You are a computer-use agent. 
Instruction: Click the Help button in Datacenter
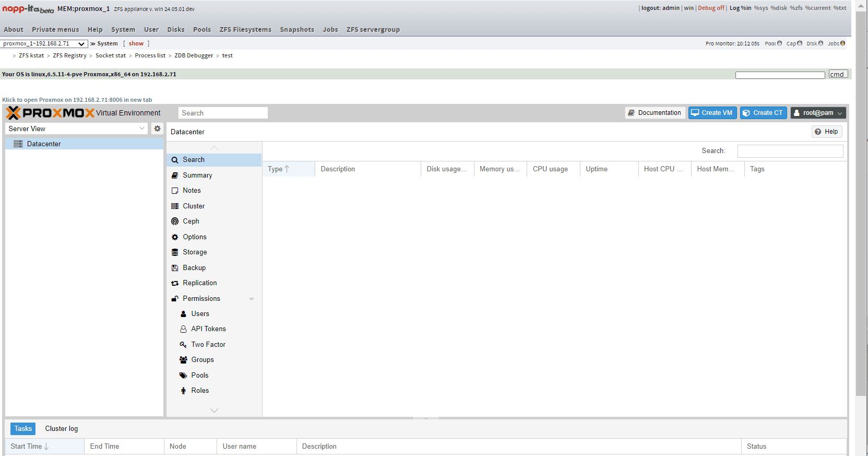[x=827, y=132]
